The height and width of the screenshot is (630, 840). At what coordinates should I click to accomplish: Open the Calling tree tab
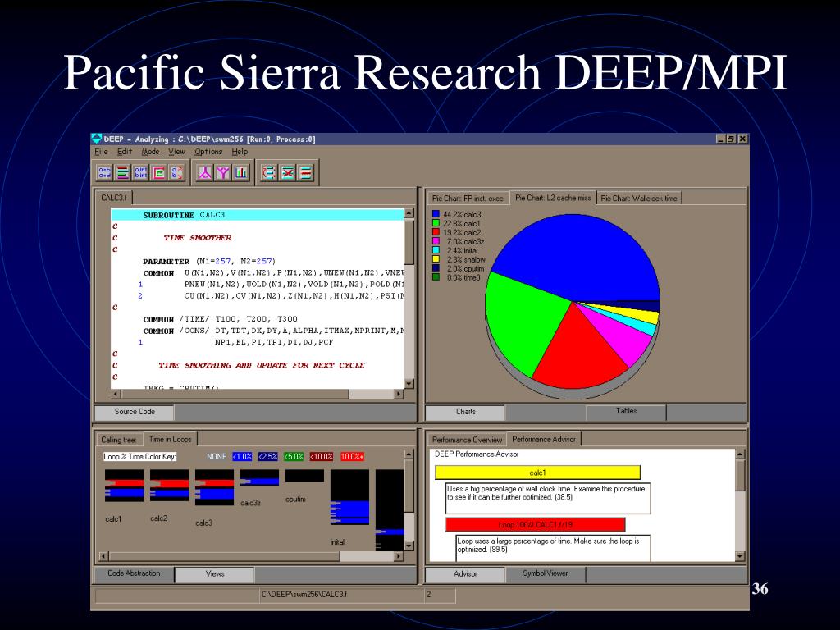click(x=119, y=440)
